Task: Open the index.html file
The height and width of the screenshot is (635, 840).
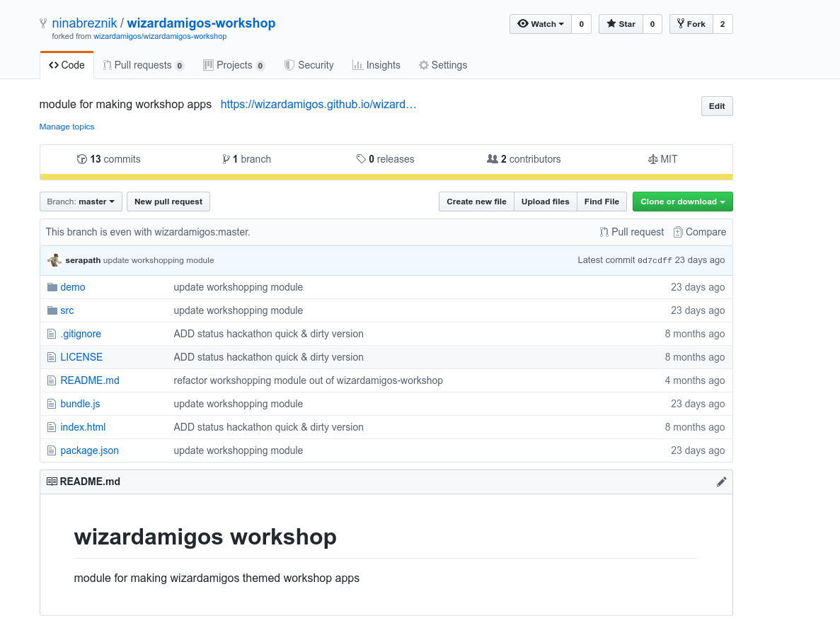Action: click(83, 427)
